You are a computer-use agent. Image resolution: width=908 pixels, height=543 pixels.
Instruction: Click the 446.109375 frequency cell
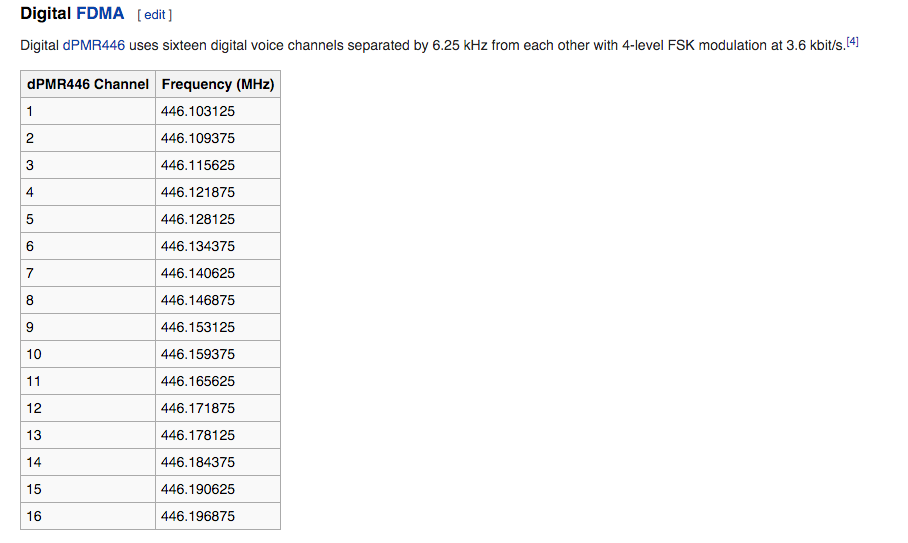pyautogui.click(x=198, y=138)
